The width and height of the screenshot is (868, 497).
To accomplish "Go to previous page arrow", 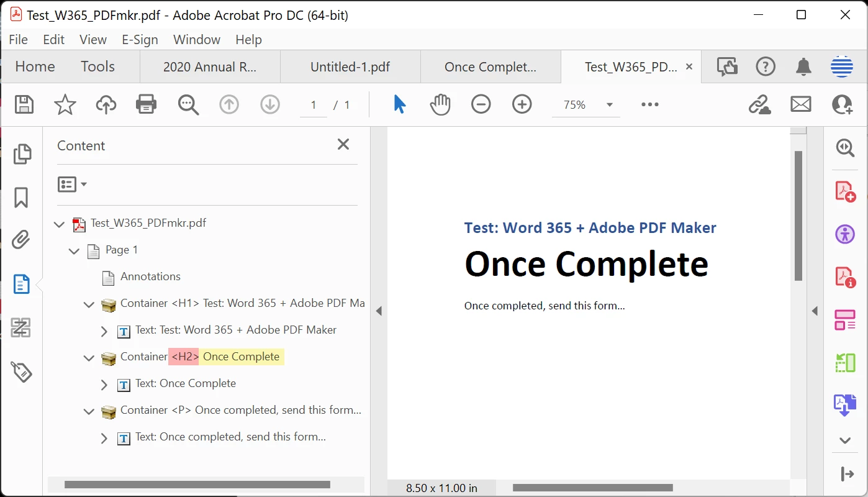I will pyautogui.click(x=229, y=104).
